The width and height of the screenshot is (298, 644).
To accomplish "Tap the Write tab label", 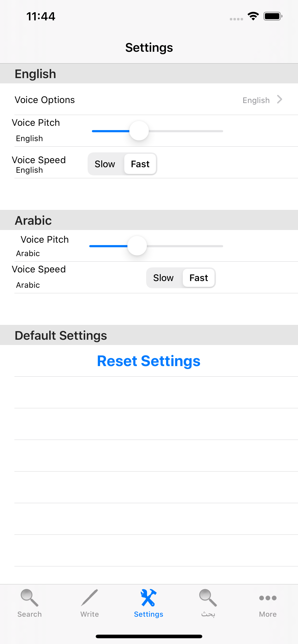I will [89, 614].
